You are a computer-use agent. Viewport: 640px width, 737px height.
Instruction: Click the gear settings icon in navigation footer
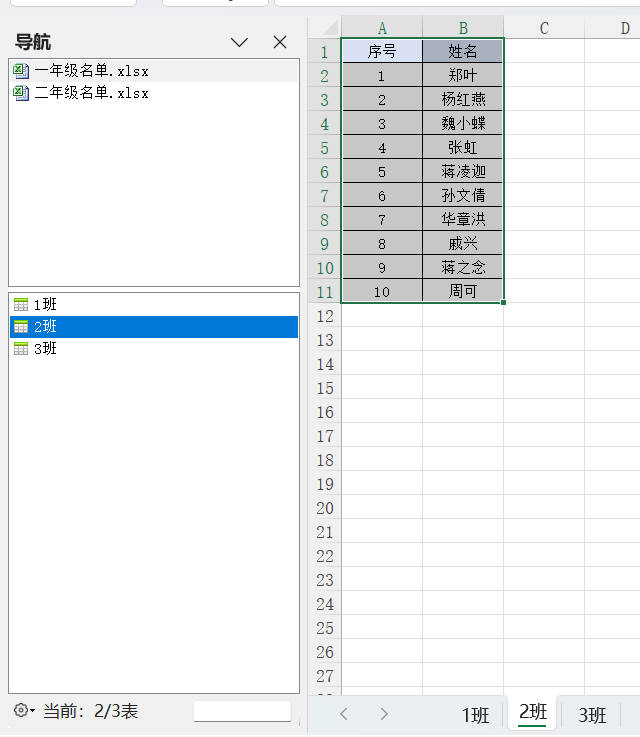click(21, 710)
